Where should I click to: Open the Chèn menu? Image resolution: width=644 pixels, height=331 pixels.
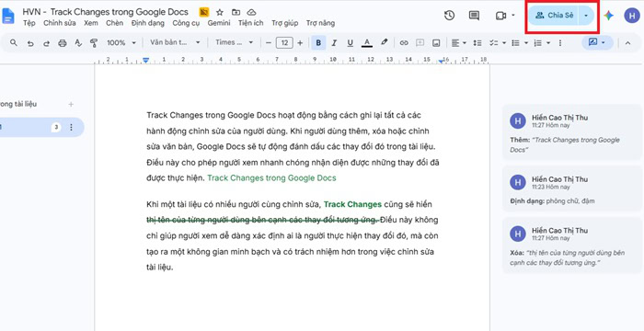tap(115, 23)
